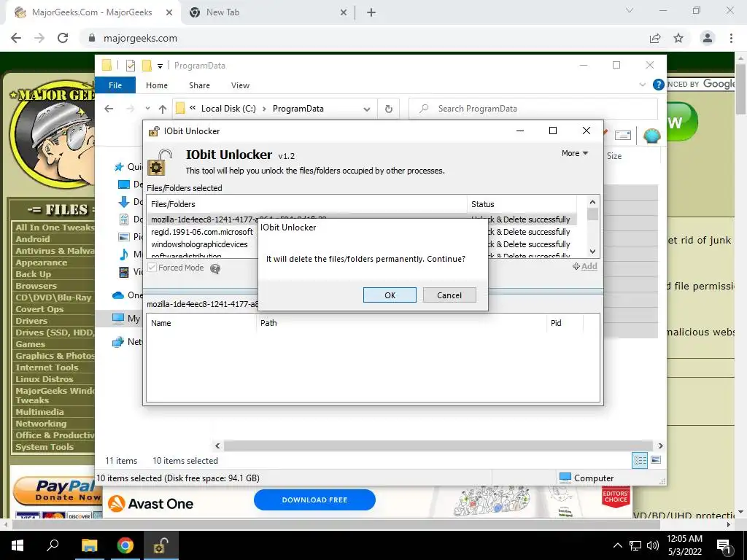Refresh the ProgramData folder
This screenshot has width=747, height=560.
click(389, 109)
